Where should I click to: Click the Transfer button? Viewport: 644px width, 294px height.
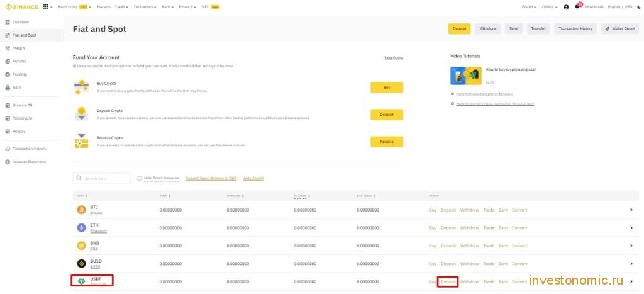click(x=538, y=29)
